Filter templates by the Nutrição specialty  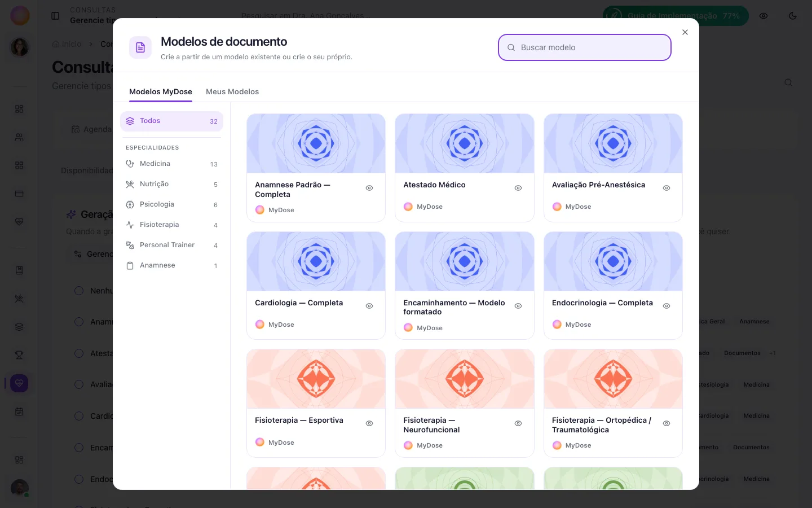point(171,185)
